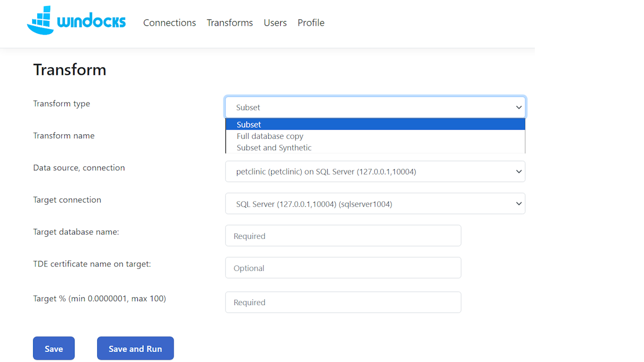Click the Data source dropdown chevron arrow
Image resolution: width=644 pixels, height=362 pixels.
[519, 172]
